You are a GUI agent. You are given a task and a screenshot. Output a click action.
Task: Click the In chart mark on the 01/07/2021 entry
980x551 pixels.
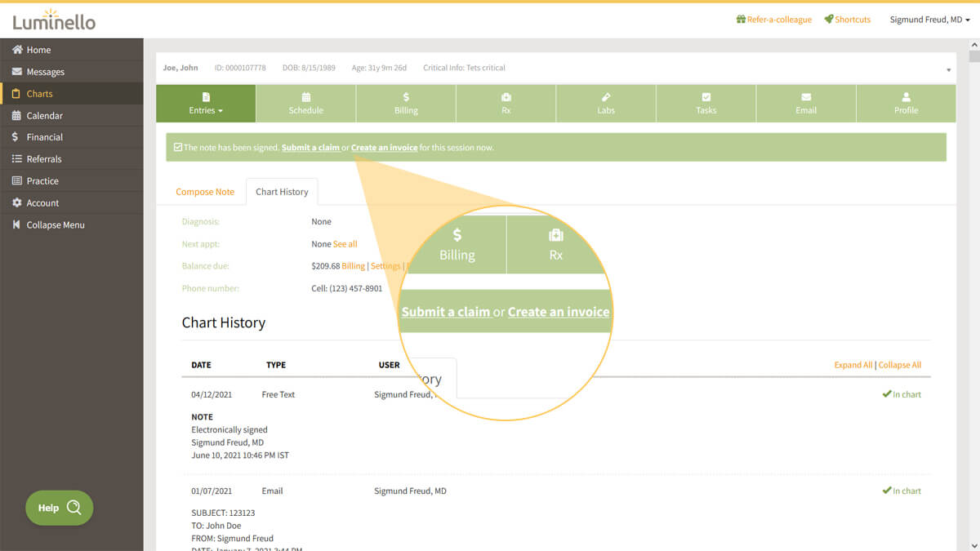click(902, 491)
